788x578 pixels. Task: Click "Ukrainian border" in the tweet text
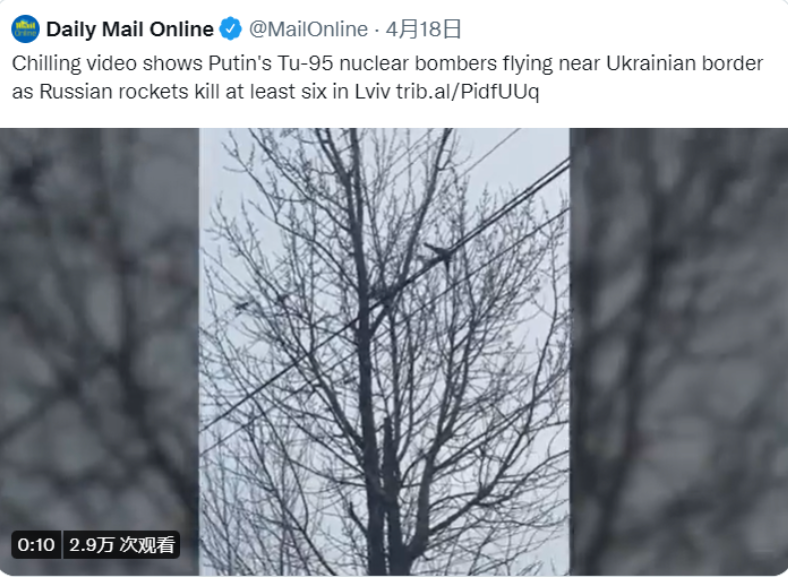684,63
